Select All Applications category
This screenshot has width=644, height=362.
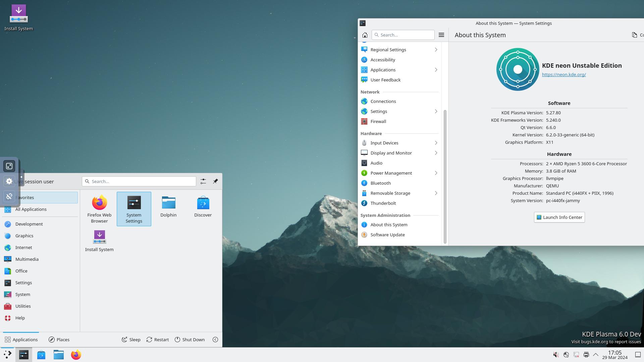click(40, 209)
